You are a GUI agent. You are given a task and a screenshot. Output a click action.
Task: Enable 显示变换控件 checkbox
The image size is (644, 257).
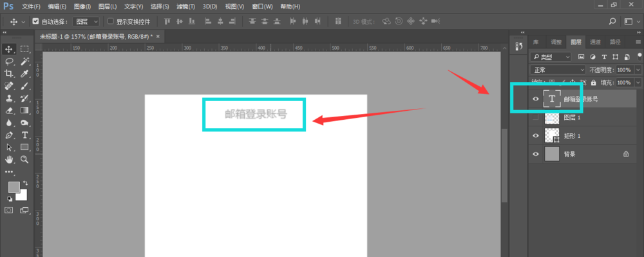tap(111, 21)
